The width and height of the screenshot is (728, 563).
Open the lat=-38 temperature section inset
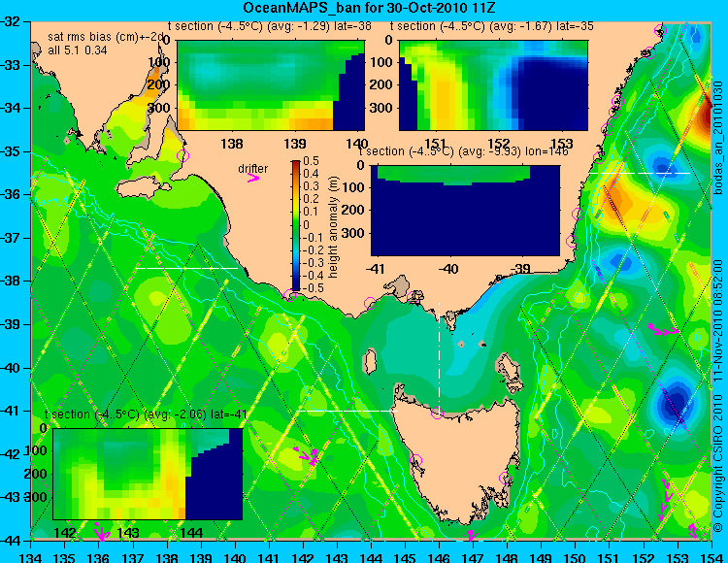pos(271,85)
